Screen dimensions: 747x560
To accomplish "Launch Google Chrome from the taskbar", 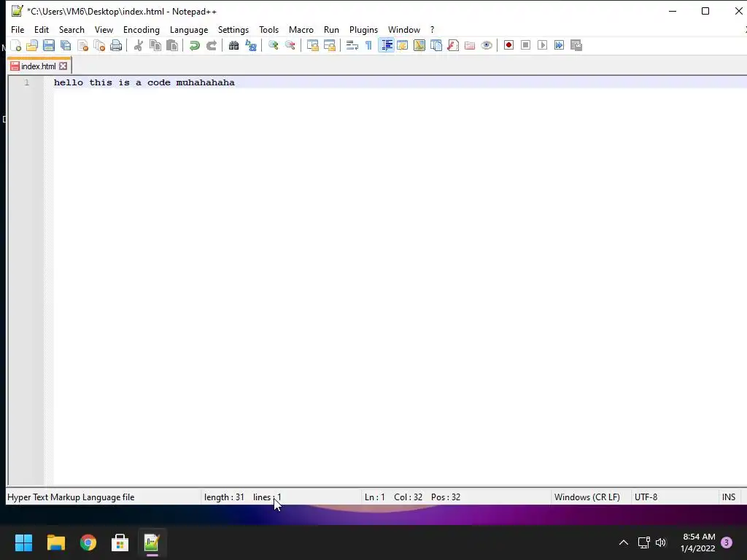I will coord(88,542).
